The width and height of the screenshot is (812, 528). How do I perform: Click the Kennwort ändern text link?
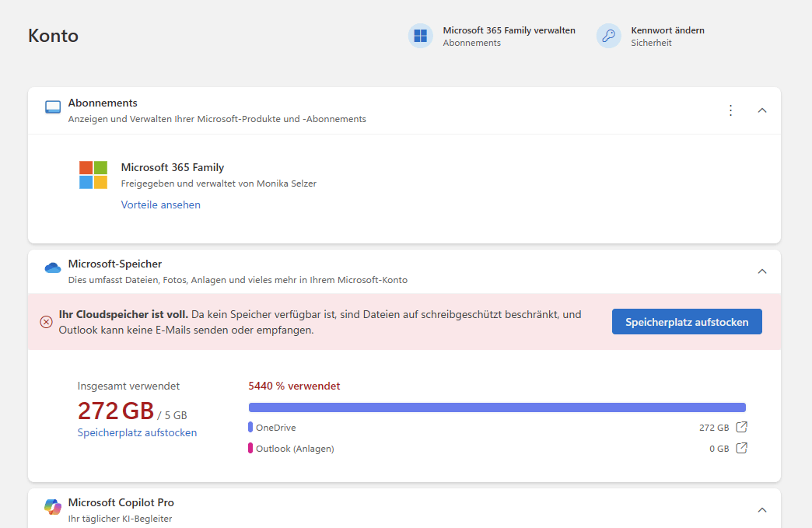pos(667,30)
